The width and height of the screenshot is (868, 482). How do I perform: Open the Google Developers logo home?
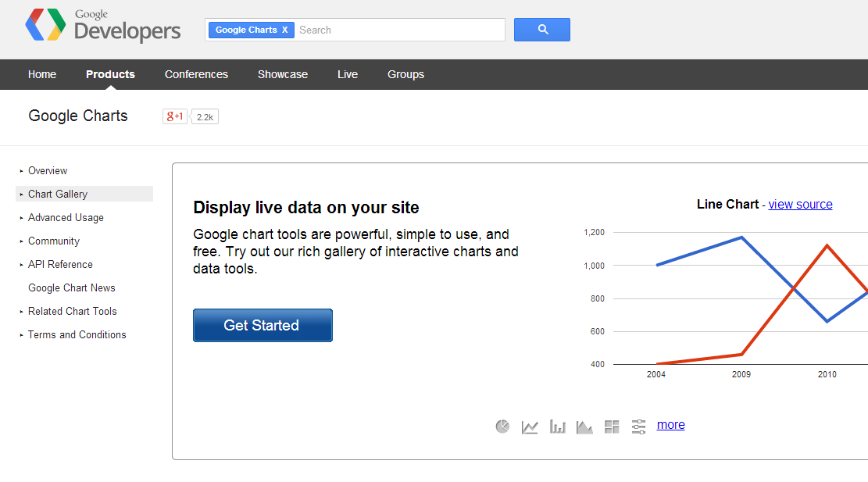coord(102,26)
